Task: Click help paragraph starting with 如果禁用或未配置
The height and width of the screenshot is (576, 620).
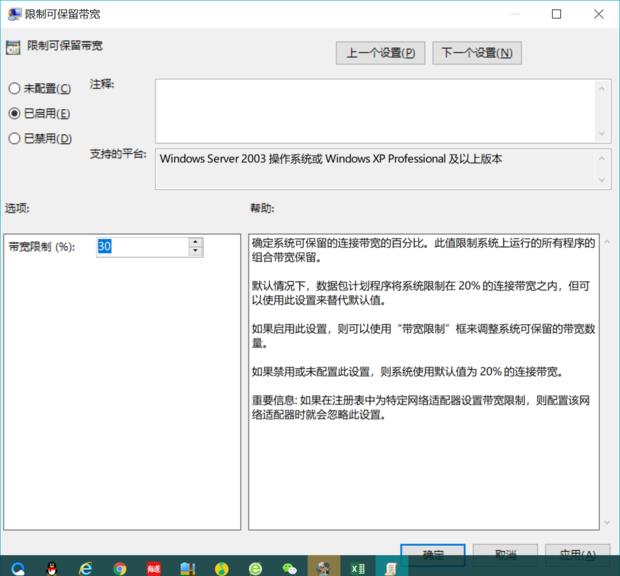Action: [x=407, y=372]
